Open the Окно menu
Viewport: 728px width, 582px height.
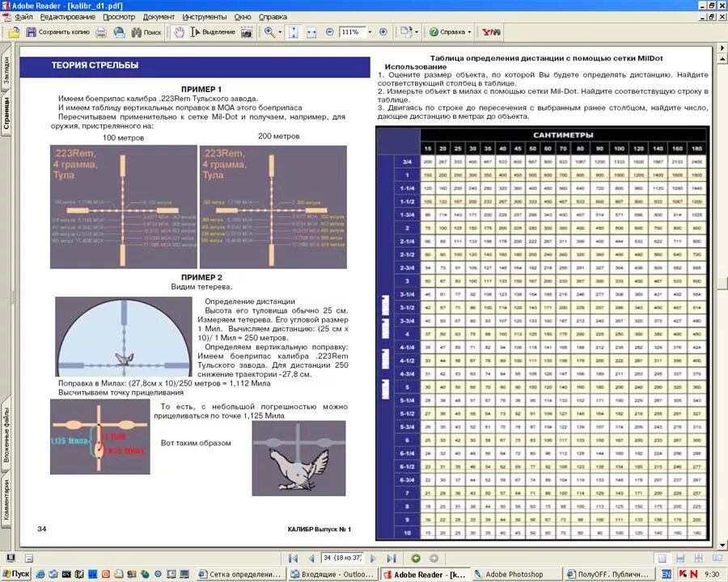coord(243,17)
